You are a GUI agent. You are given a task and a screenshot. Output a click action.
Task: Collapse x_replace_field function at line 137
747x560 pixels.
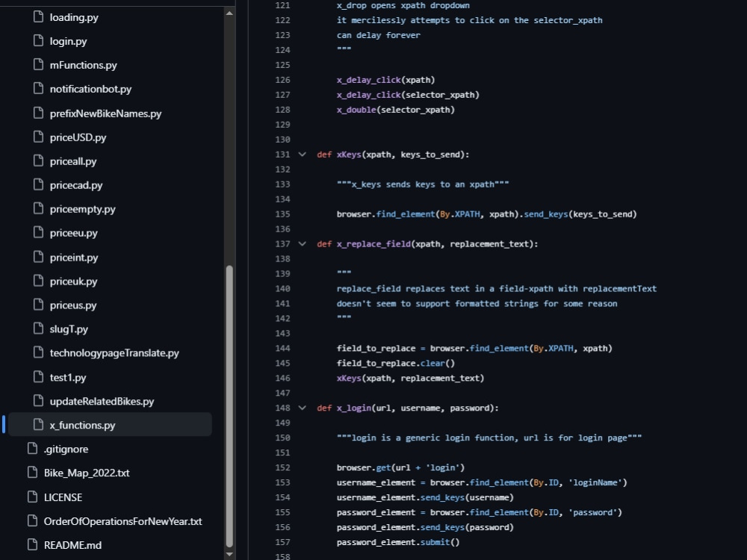click(x=302, y=244)
